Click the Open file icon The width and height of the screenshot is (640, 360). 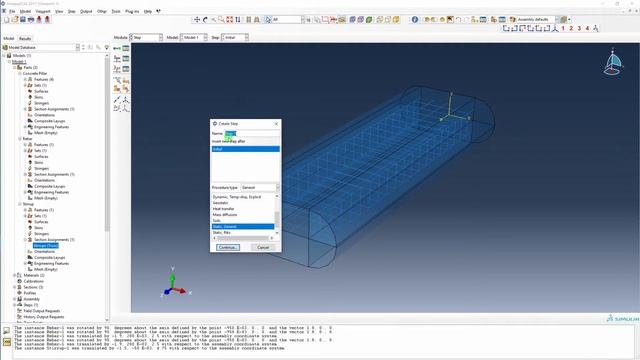click(x=15, y=19)
